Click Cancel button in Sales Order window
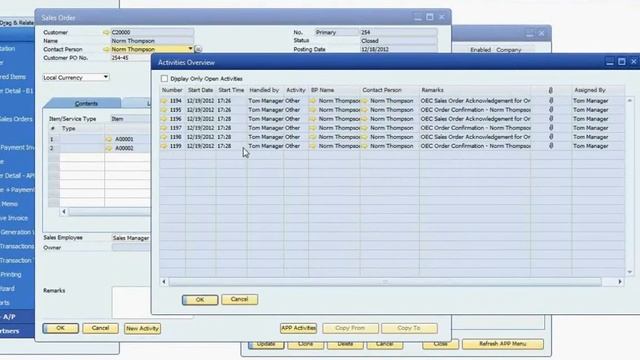Screen dimensions: 640x360 tap(100, 328)
